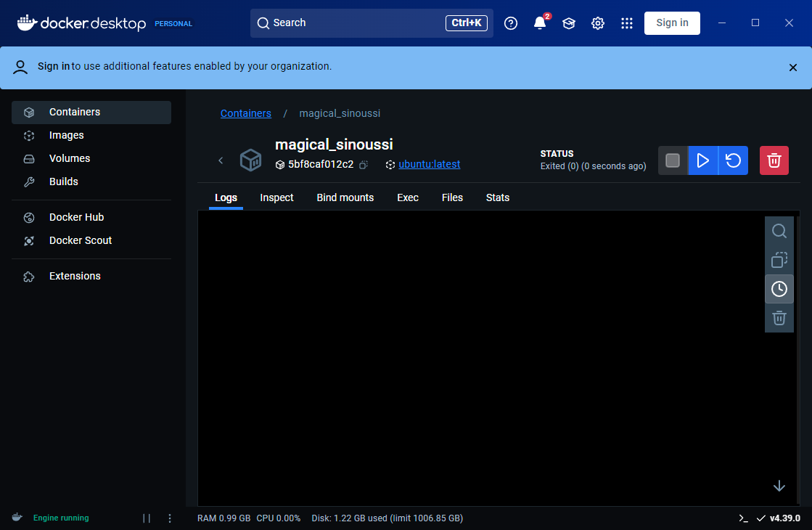Image resolution: width=812 pixels, height=530 pixels.
Task: Click the Ctrl+K shortcut badge
Action: tap(466, 23)
